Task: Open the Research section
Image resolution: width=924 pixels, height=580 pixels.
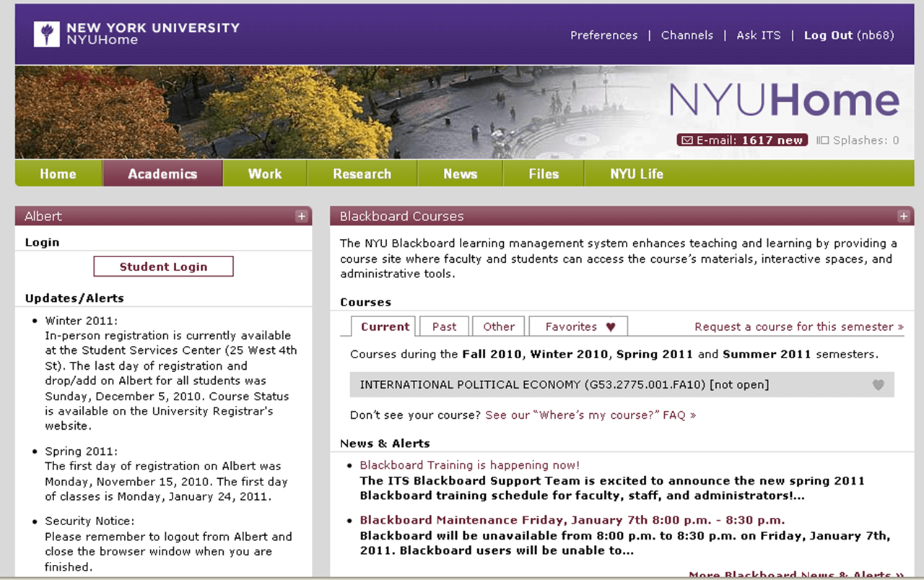Action: click(362, 173)
